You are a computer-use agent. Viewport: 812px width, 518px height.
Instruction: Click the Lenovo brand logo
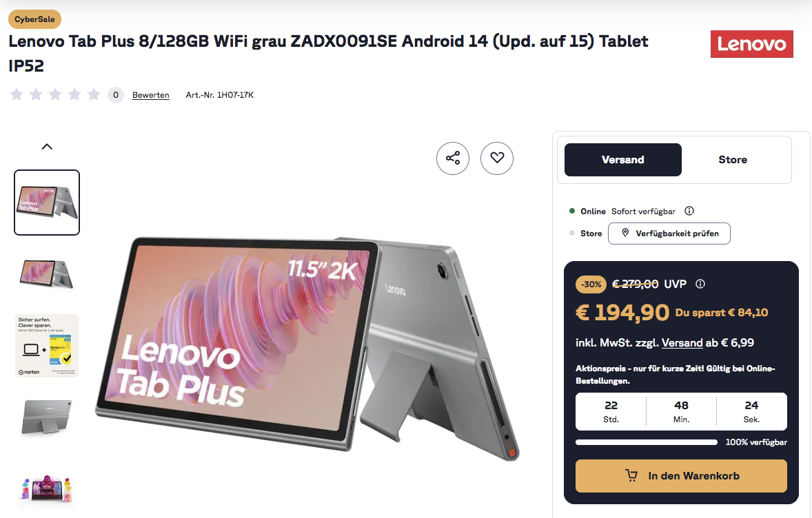[x=751, y=44]
